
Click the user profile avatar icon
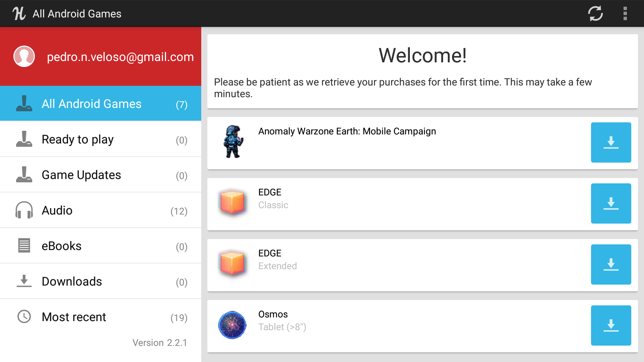tap(24, 57)
